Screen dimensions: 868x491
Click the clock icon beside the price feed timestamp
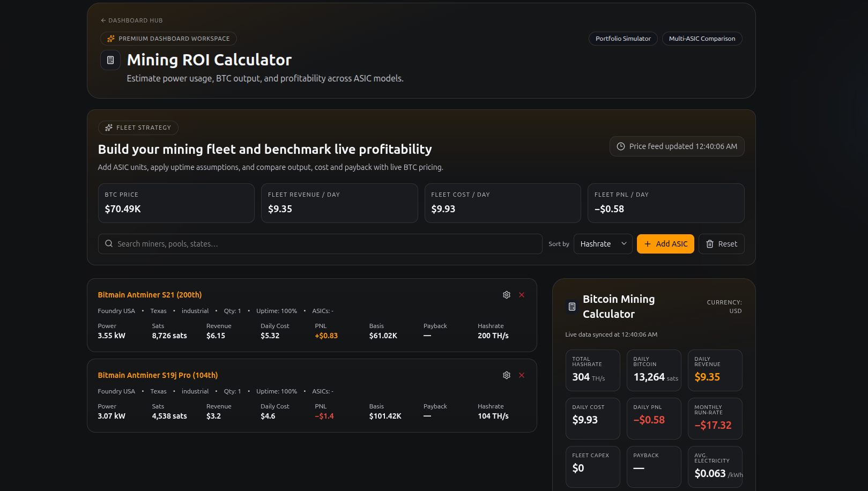click(621, 146)
